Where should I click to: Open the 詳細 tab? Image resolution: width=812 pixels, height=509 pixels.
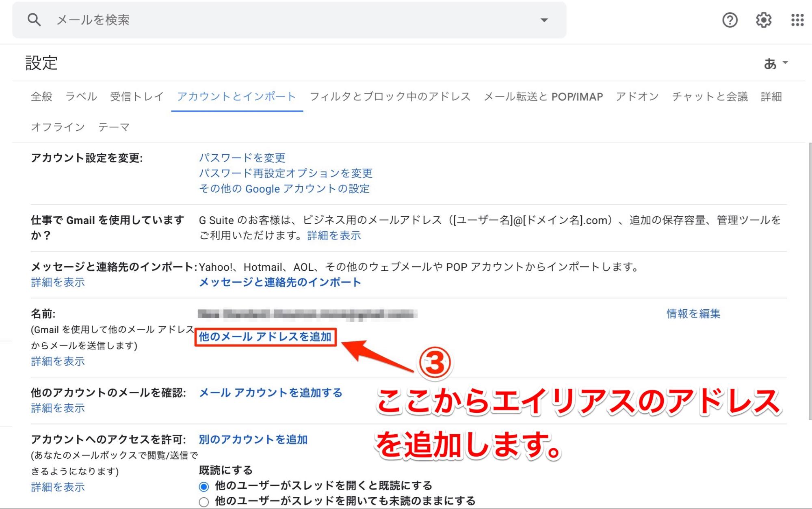(x=771, y=97)
